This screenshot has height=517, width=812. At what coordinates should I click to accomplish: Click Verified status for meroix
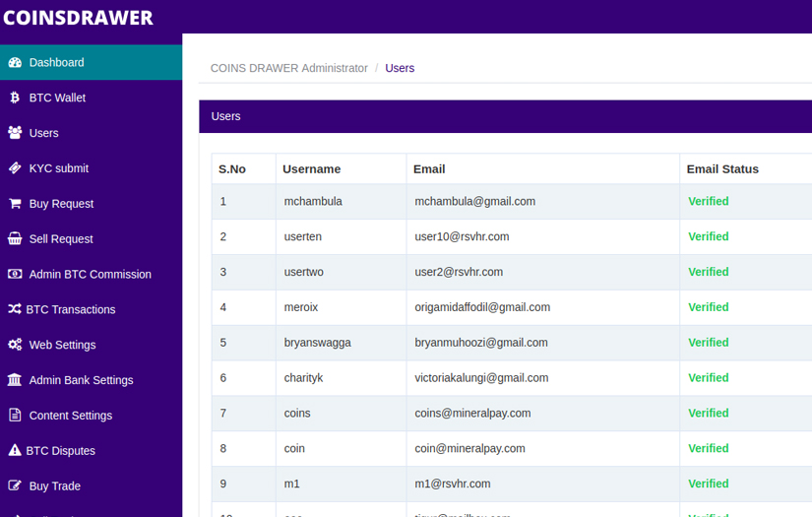coord(708,306)
